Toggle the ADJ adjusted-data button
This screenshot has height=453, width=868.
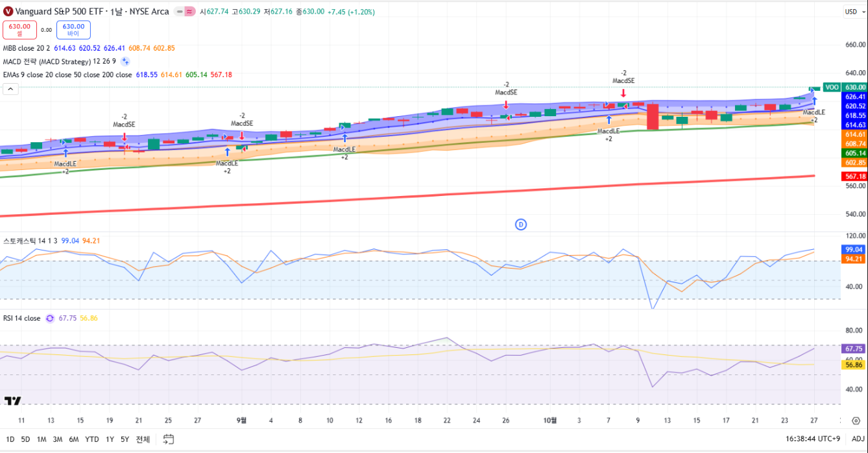click(x=858, y=439)
